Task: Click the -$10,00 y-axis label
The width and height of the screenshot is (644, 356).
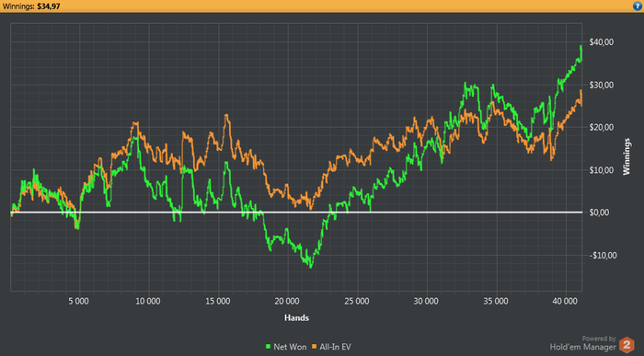Action: [x=603, y=256]
